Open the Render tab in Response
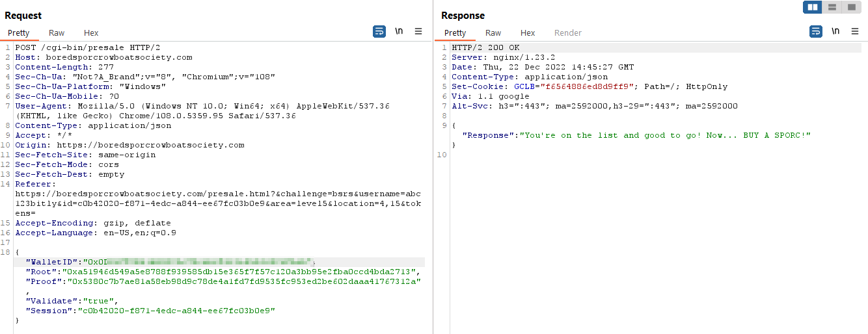This screenshot has width=868, height=334. (x=567, y=33)
